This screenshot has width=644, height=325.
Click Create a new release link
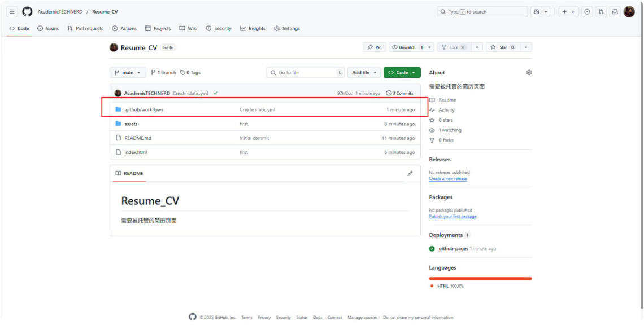448,178
